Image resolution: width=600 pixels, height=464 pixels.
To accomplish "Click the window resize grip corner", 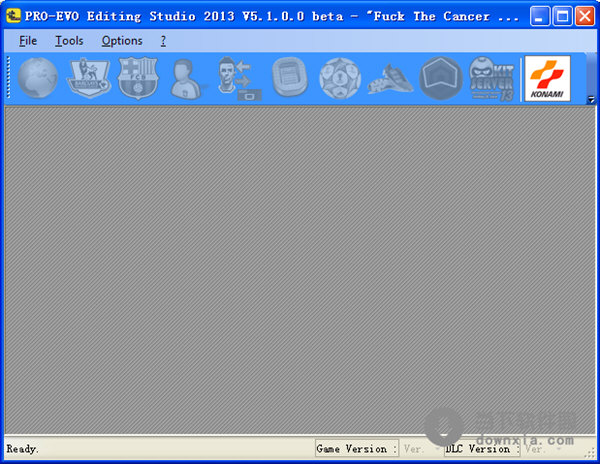I will pos(590,453).
